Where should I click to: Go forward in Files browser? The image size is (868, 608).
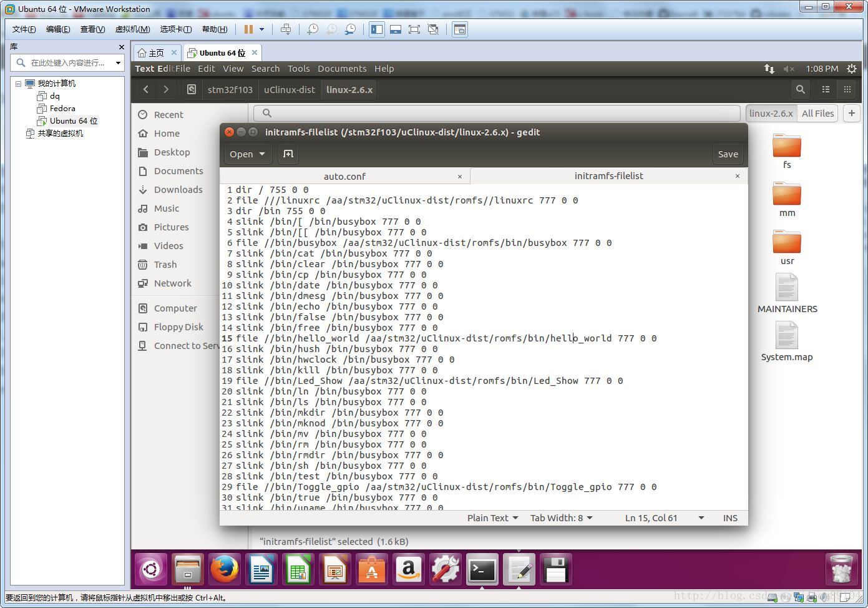pyautogui.click(x=166, y=89)
